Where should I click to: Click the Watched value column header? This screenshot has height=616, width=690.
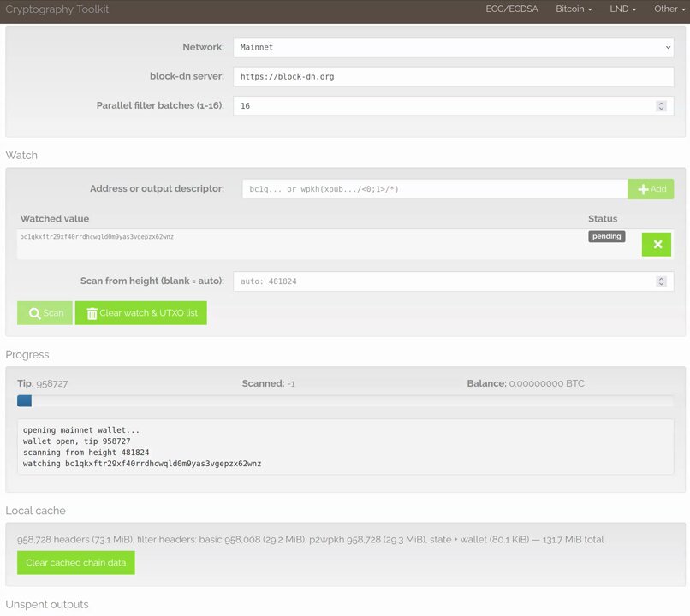click(55, 219)
